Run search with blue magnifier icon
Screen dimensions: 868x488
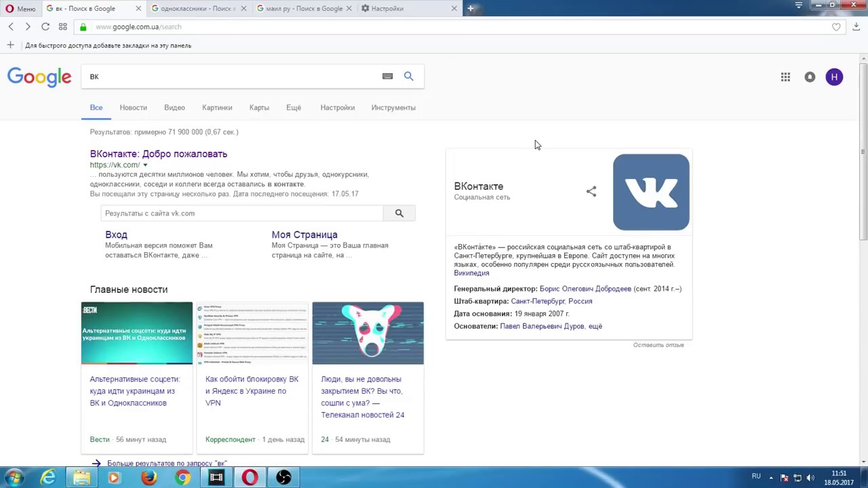click(408, 77)
